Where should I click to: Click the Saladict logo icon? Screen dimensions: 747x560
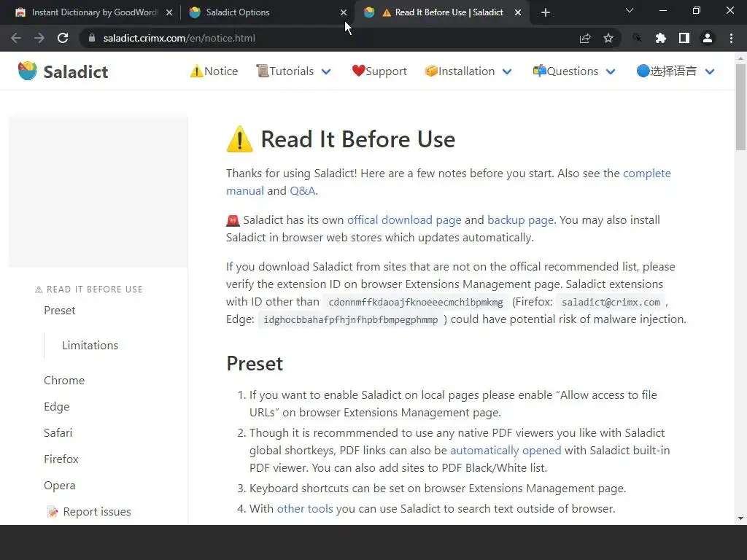click(27, 71)
